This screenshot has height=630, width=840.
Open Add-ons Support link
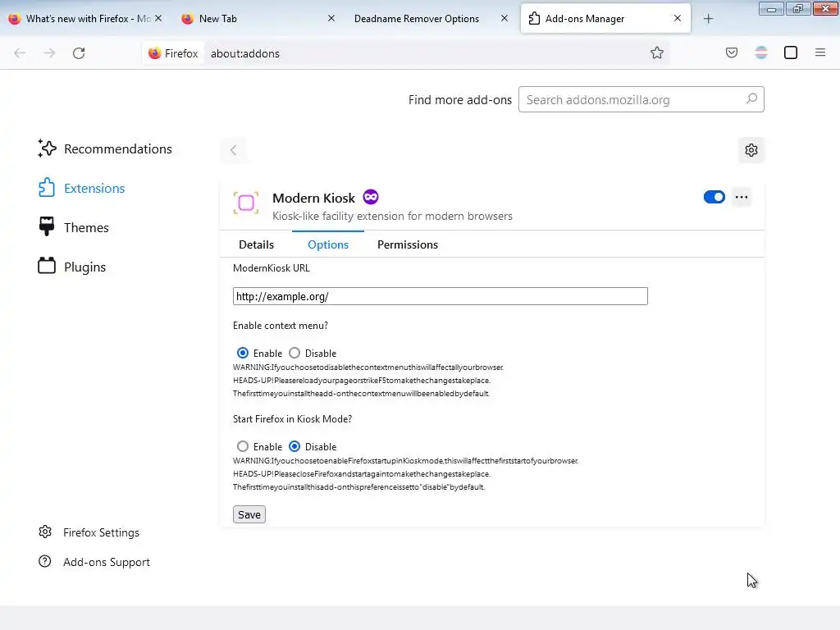(x=94, y=562)
